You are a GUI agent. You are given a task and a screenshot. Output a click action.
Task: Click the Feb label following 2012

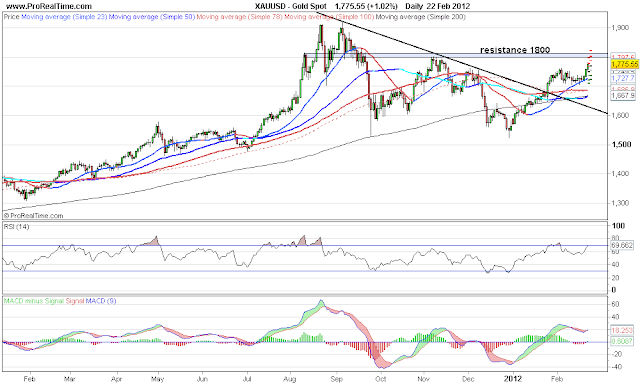tap(557, 379)
